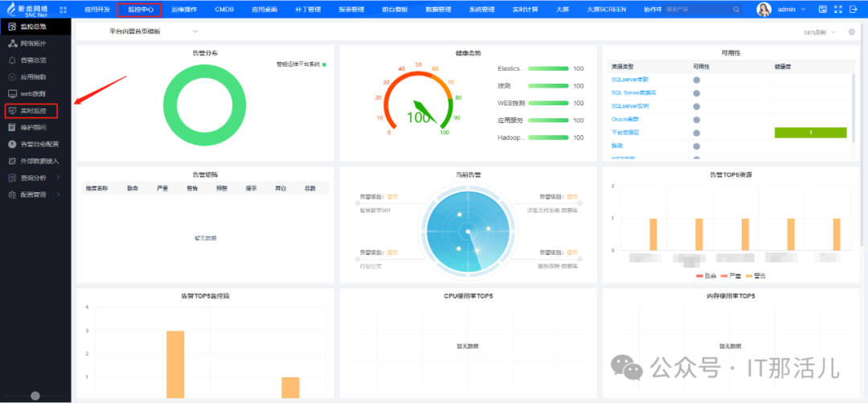Open the 应用桌面 top menu
The width and height of the screenshot is (868, 403).
pos(264,10)
